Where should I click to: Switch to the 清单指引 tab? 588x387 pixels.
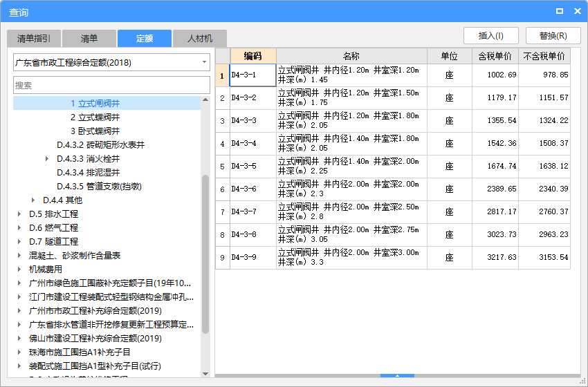34,39
